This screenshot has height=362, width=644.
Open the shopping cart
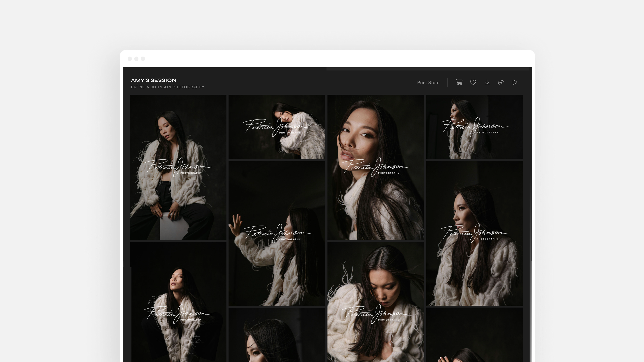[x=459, y=82]
